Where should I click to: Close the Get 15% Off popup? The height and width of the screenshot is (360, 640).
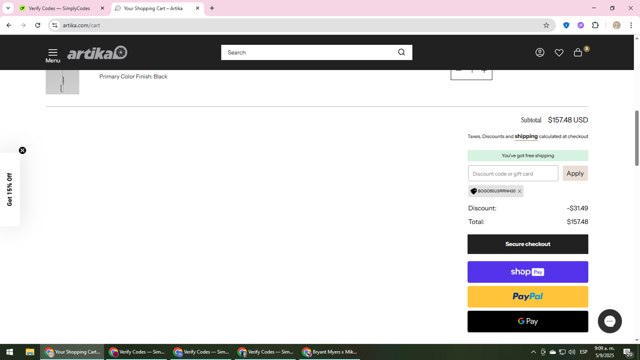coord(22,150)
